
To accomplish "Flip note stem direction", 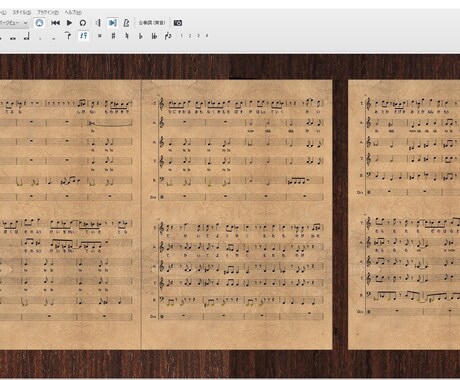I will [168, 36].
